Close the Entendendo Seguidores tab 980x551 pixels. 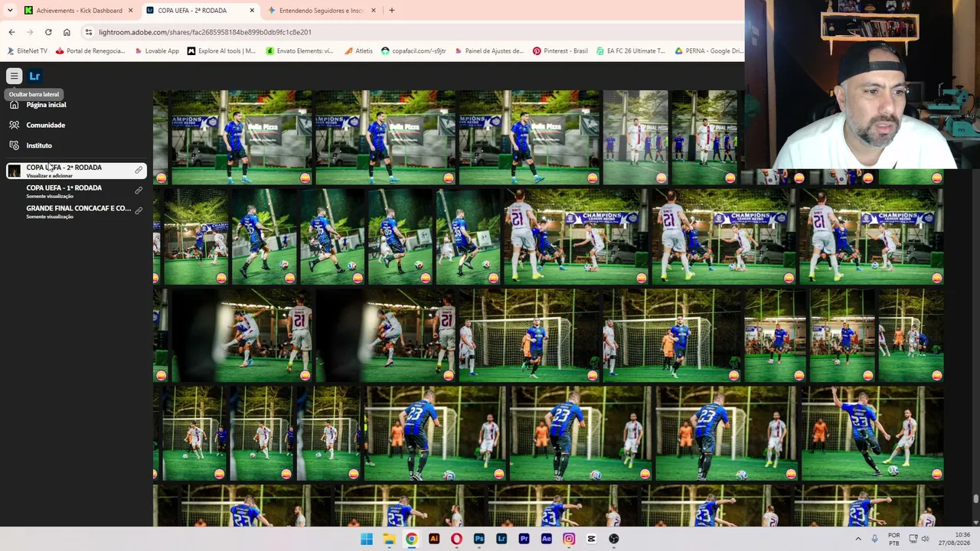click(374, 11)
